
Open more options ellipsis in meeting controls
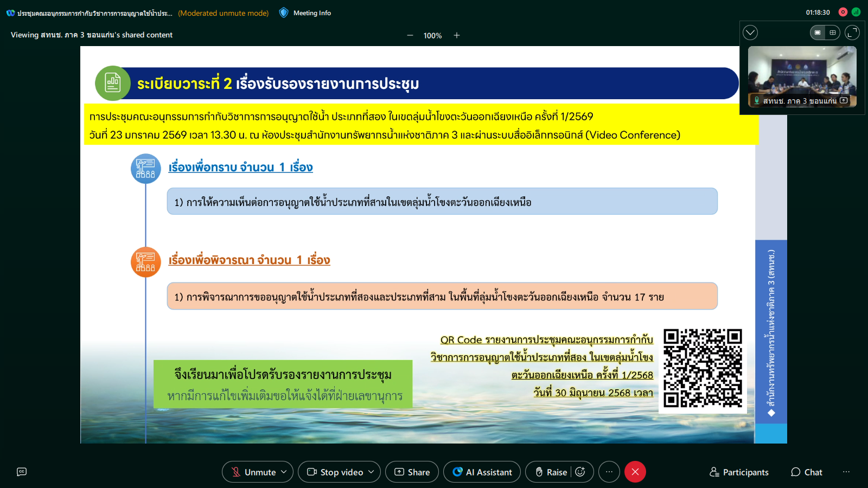click(x=609, y=472)
